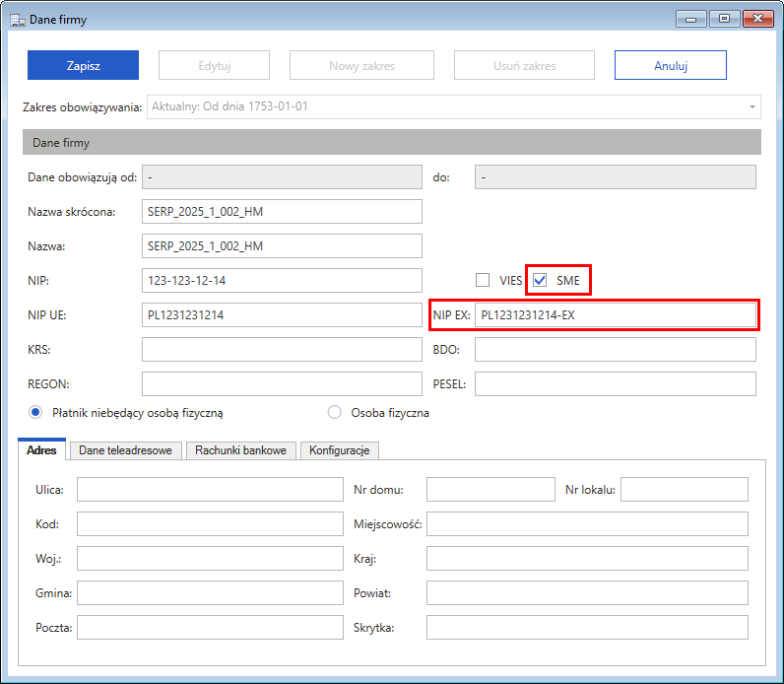The width and height of the screenshot is (784, 684).
Task: Click the Nowy zakres button
Action: pos(361,65)
